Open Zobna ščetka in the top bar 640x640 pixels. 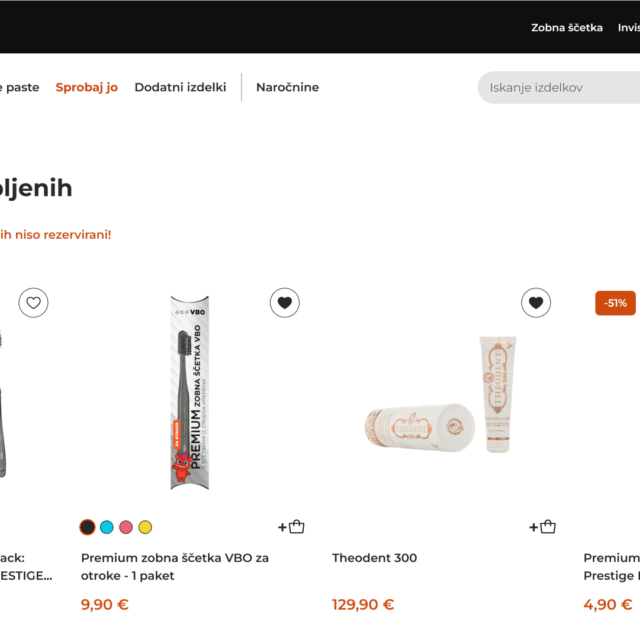567,27
